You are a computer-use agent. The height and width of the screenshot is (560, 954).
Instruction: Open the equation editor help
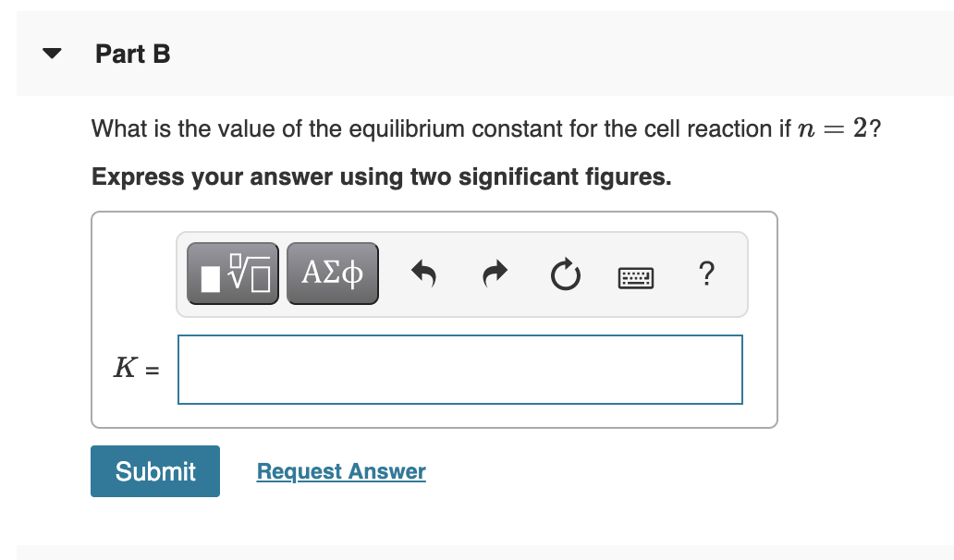706,274
